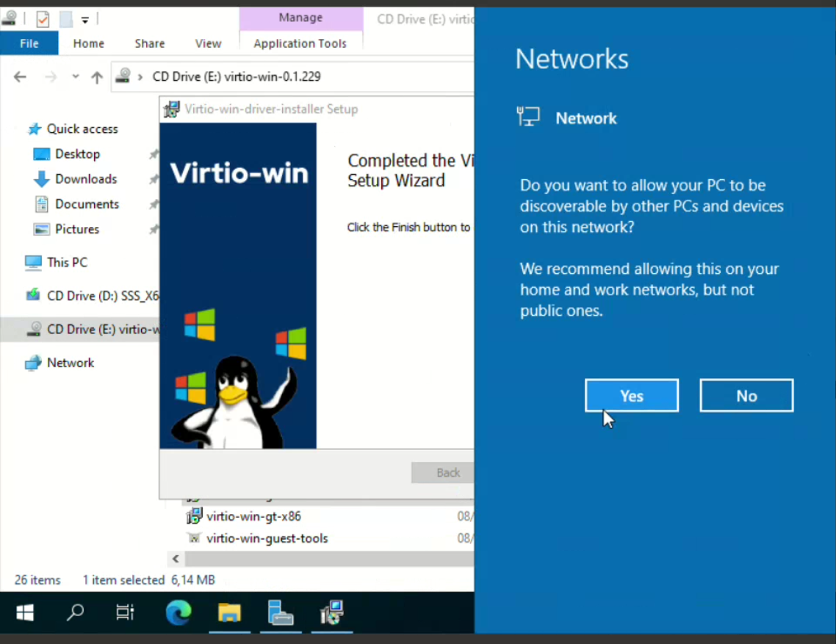Open Task View on the taskbar
Screen dimensions: 836x644
(x=125, y=612)
